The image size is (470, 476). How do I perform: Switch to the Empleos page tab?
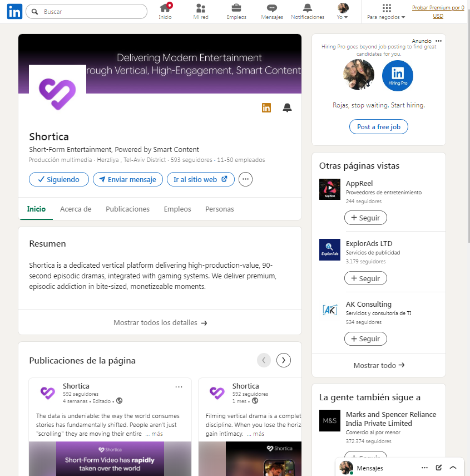point(177,209)
